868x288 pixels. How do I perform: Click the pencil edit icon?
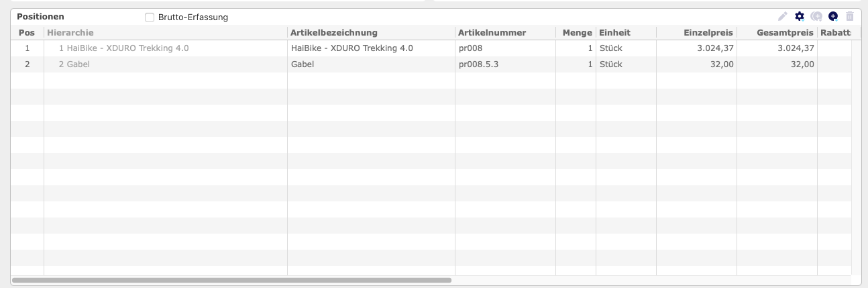click(x=782, y=16)
